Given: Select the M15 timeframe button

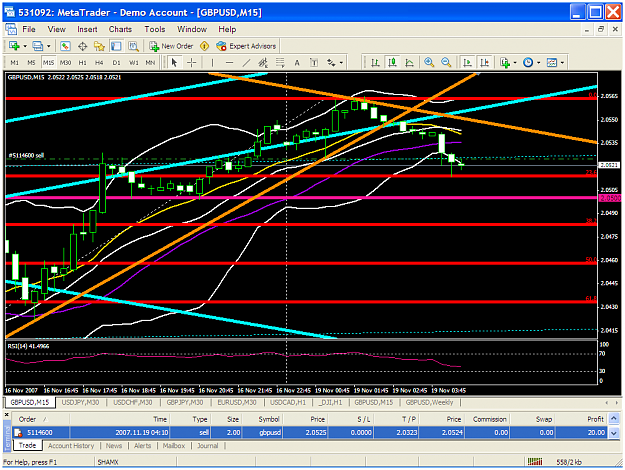Looking at the screenshot, I should 48,63.
